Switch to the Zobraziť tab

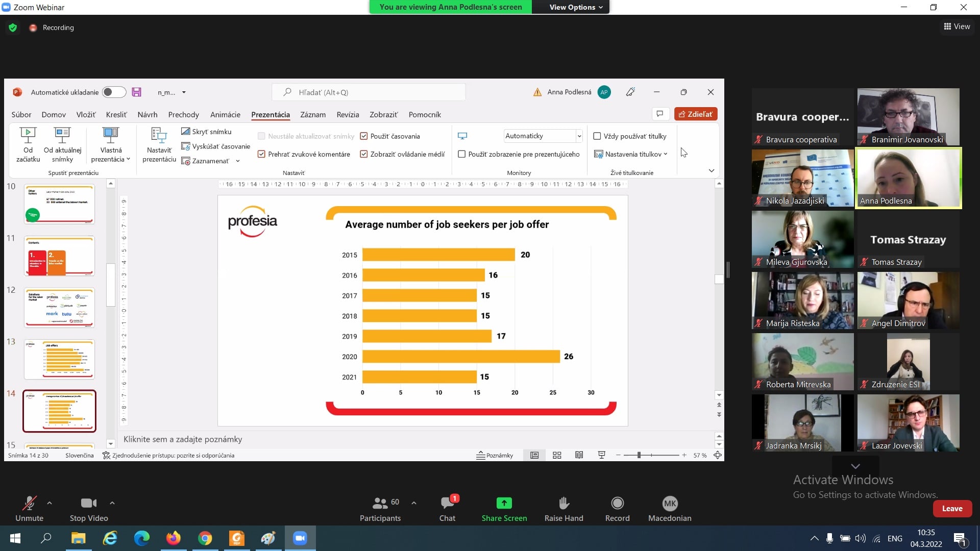pos(383,115)
